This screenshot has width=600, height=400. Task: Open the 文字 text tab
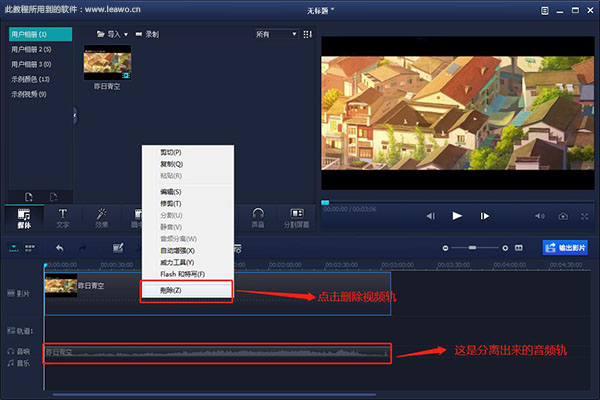63,219
